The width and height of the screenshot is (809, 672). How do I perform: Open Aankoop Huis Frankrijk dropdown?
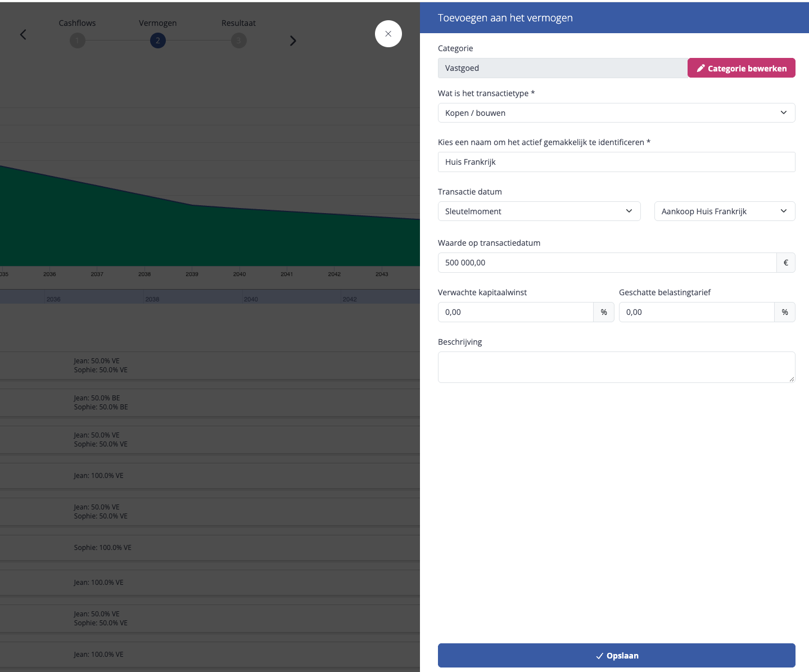(725, 211)
